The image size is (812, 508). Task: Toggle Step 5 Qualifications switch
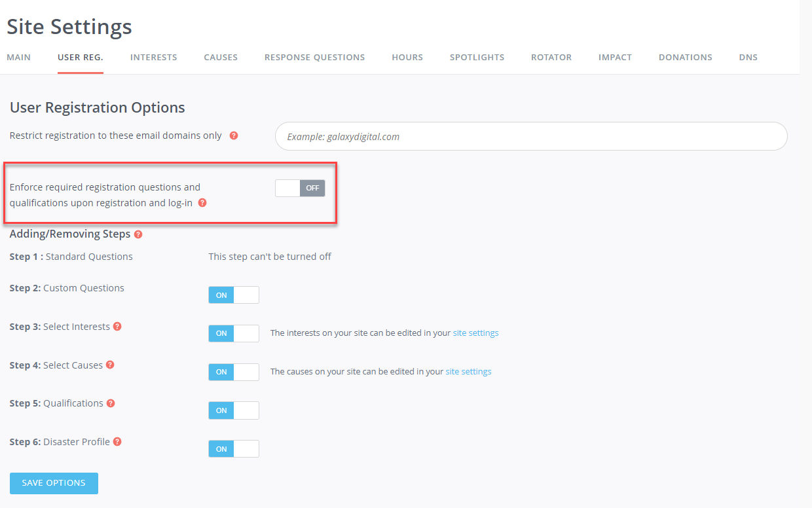click(x=234, y=410)
